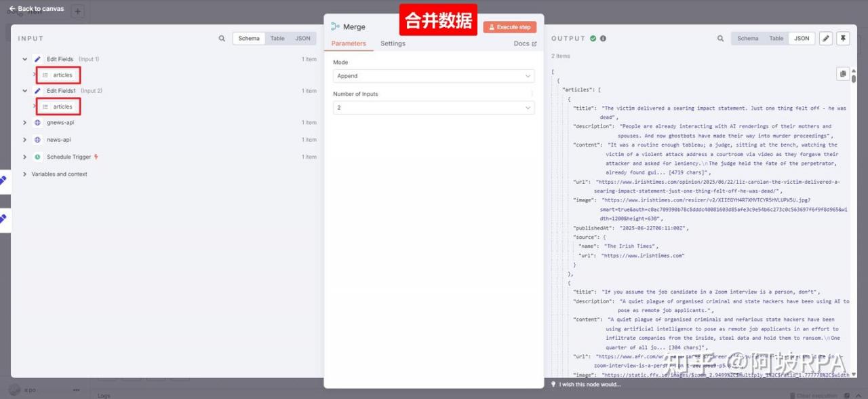The width and height of the screenshot is (868, 399).
Task: Click the "https://www.irishtimes.com" source url value
Action: 643,256
